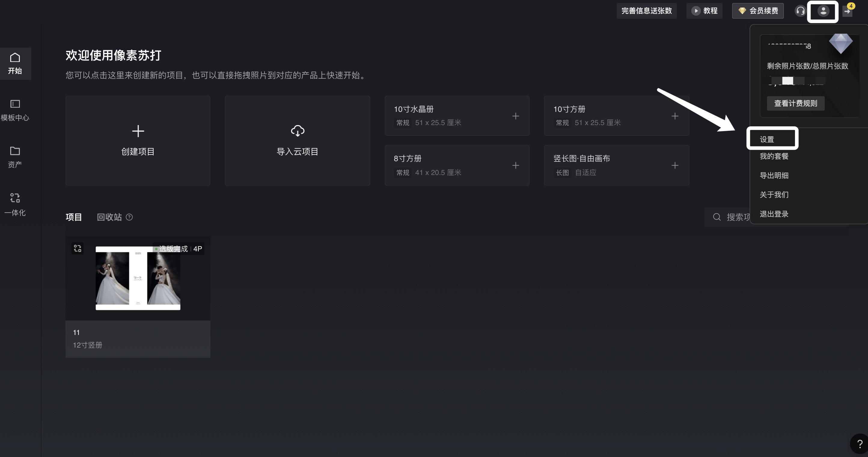Add a 10寸水晶册 project with plus
Image resolution: width=868 pixels, height=457 pixels.
point(515,116)
